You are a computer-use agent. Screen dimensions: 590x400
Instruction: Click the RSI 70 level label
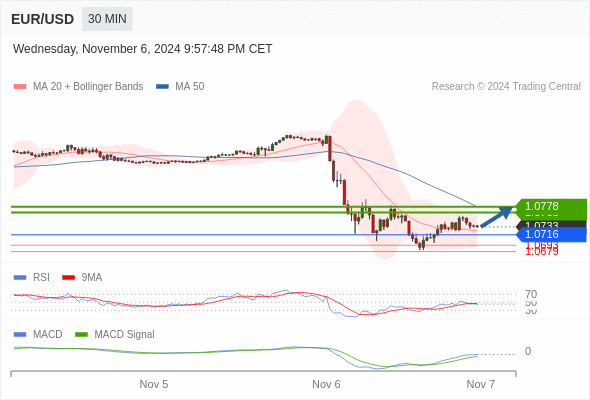(x=531, y=294)
